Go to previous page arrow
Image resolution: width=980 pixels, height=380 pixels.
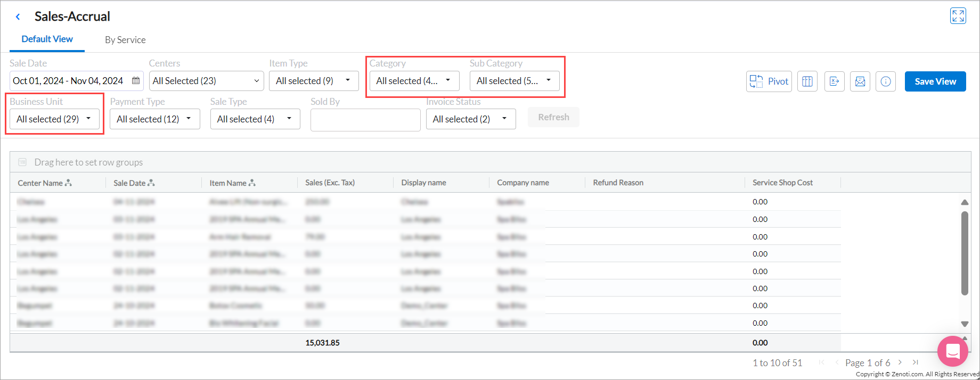pyautogui.click(x=837, y=362)
